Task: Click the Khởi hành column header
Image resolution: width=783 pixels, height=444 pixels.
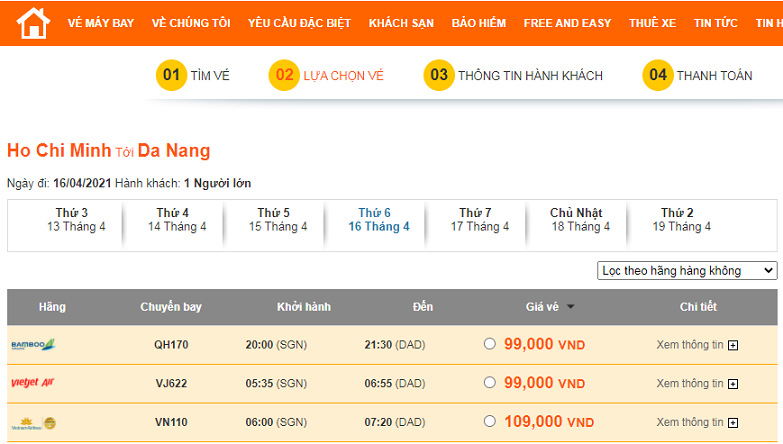Action: pos(304,307)
